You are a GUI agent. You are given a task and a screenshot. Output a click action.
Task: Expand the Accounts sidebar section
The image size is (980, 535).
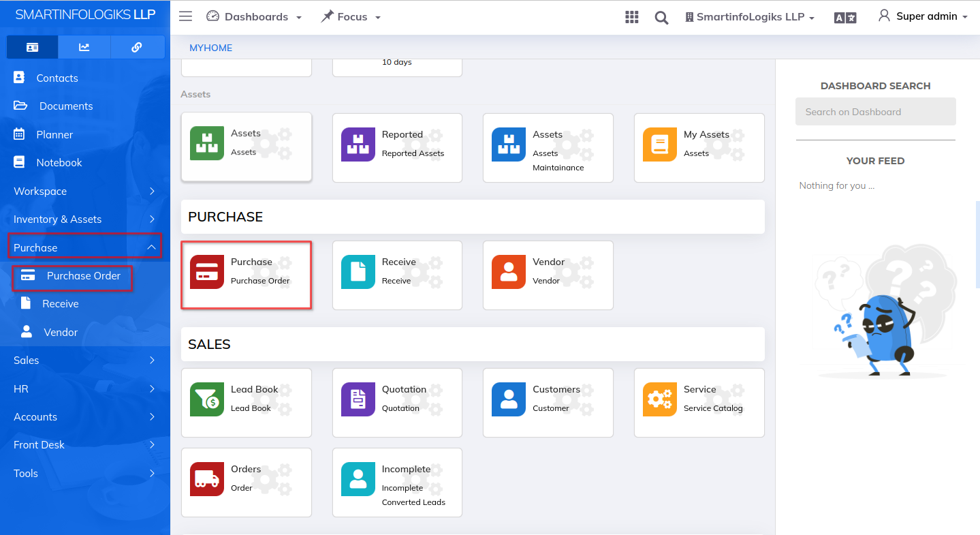pyautogui.click(x=85, y=416)
